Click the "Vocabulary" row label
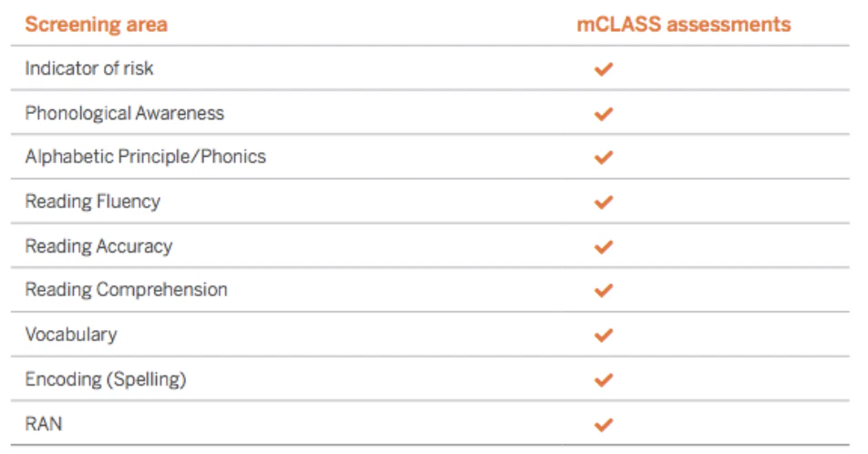868x454 pixels. (71, 335)
